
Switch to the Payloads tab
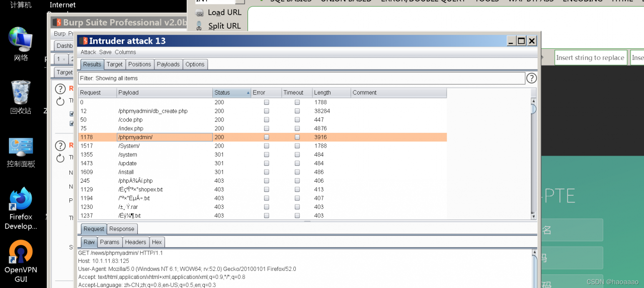[x=168, y=64]
